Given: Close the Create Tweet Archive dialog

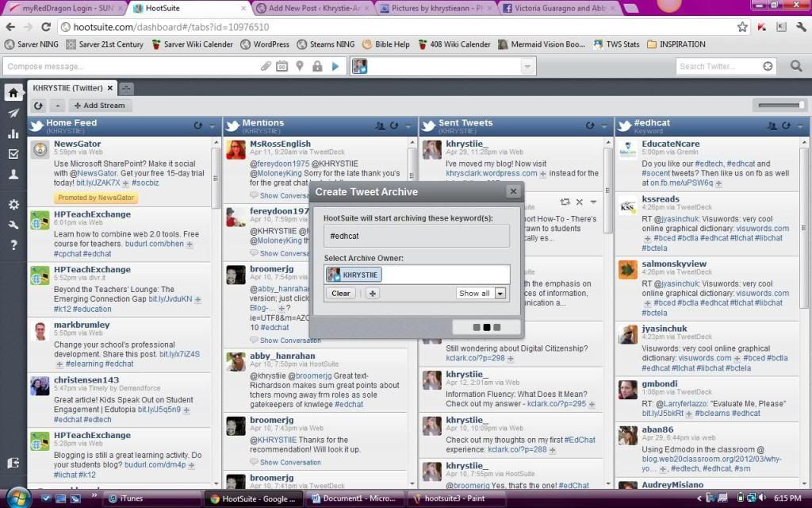Looking at the screenshot, I should pos(513,191).
